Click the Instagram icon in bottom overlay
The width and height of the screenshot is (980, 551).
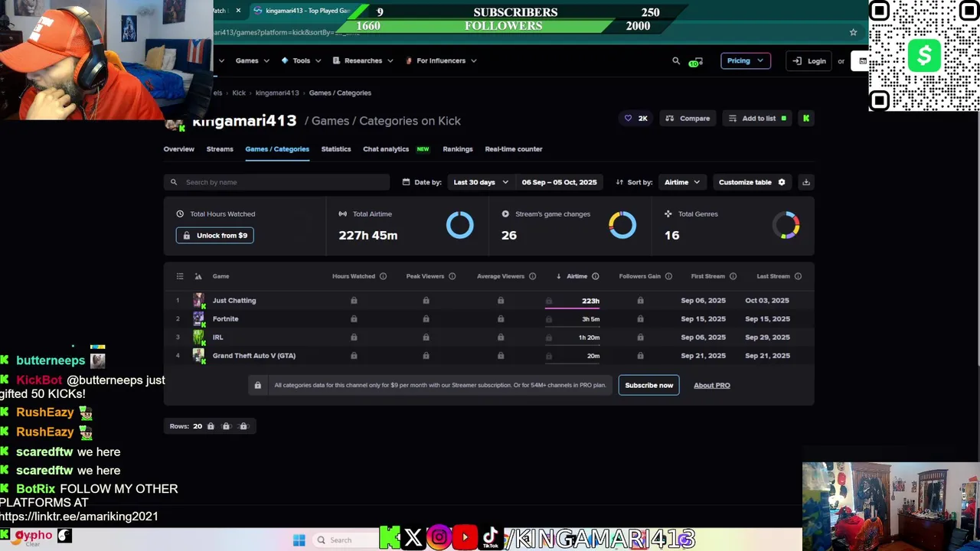[439, 538]
